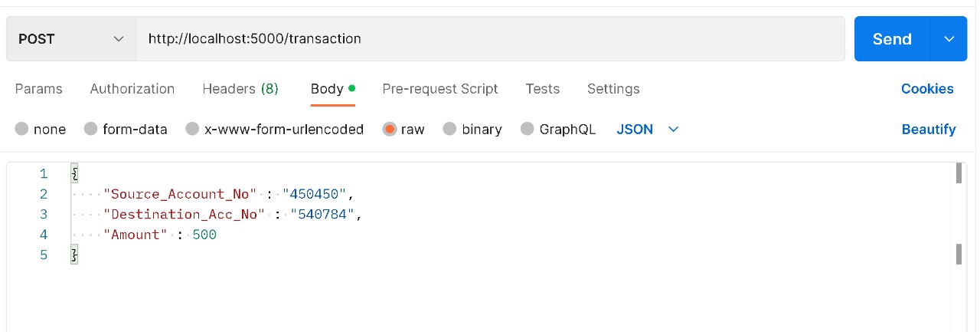Open the Pre-request Script tab
The image size is (980, 332).
[x=440, y=89]
